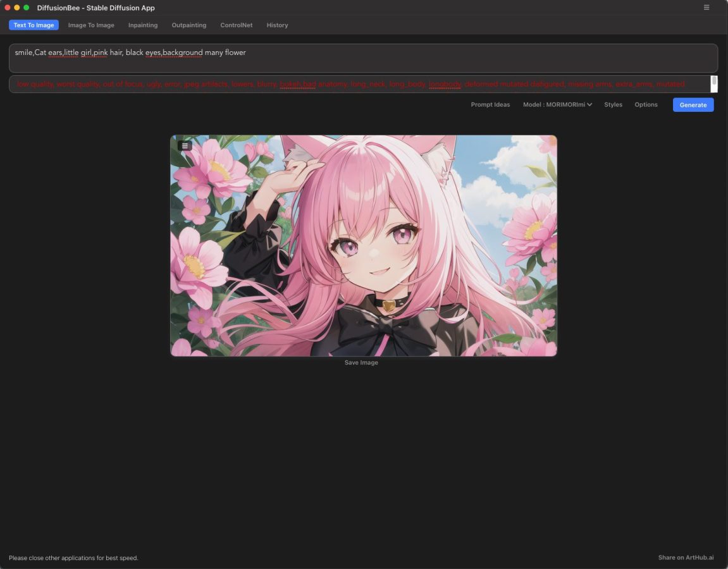Close the DiffusionBee window

[8, 8]
